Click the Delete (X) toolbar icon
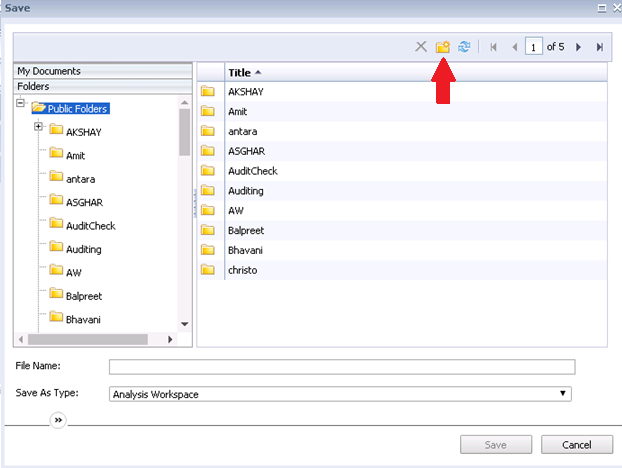Viewport: 622px width, 468px height. (421, 47)
